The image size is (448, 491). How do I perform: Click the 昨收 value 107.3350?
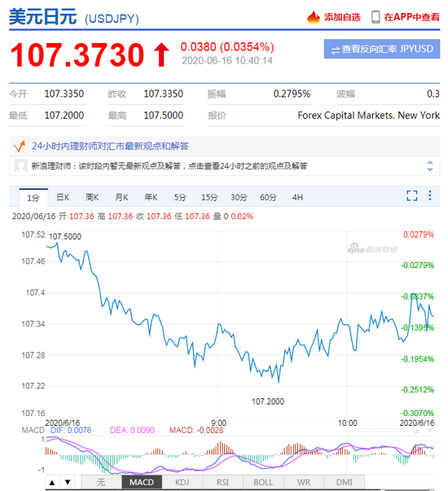(x=163, y=94)
